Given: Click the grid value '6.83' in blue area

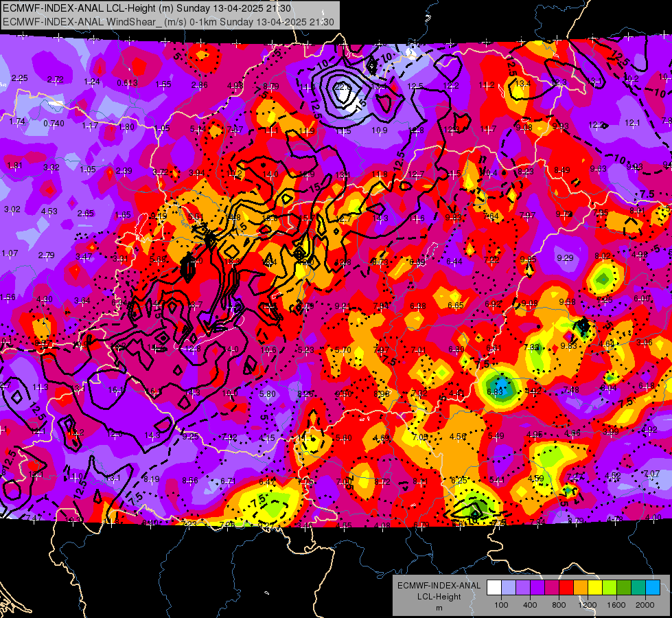Looking at the screenshot, I should click(495, 391).
